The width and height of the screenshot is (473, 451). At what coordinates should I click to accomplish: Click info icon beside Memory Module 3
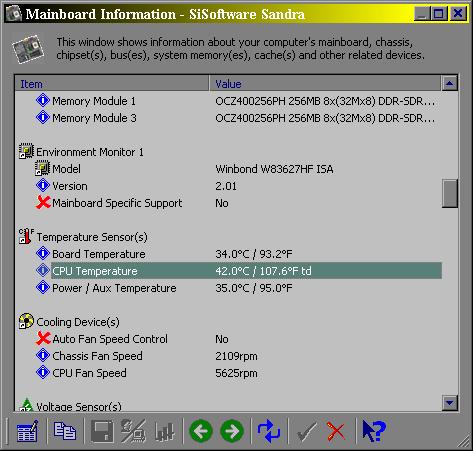[43, 117]
